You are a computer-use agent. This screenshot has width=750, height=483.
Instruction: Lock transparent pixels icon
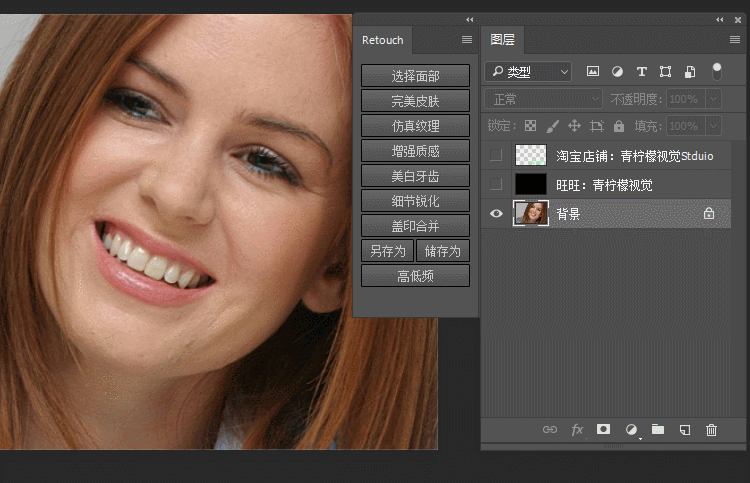point(530,126)
